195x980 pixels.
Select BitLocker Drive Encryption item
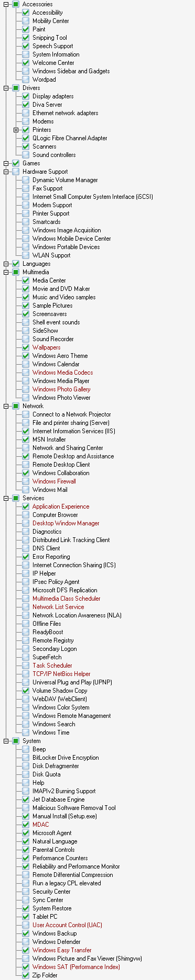[x=66, y=758]
